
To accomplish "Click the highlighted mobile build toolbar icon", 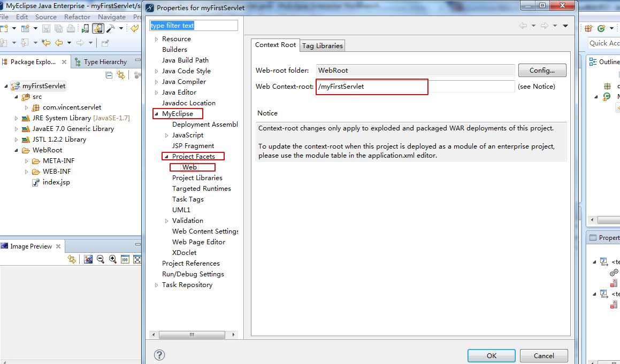I will [98, 28].
